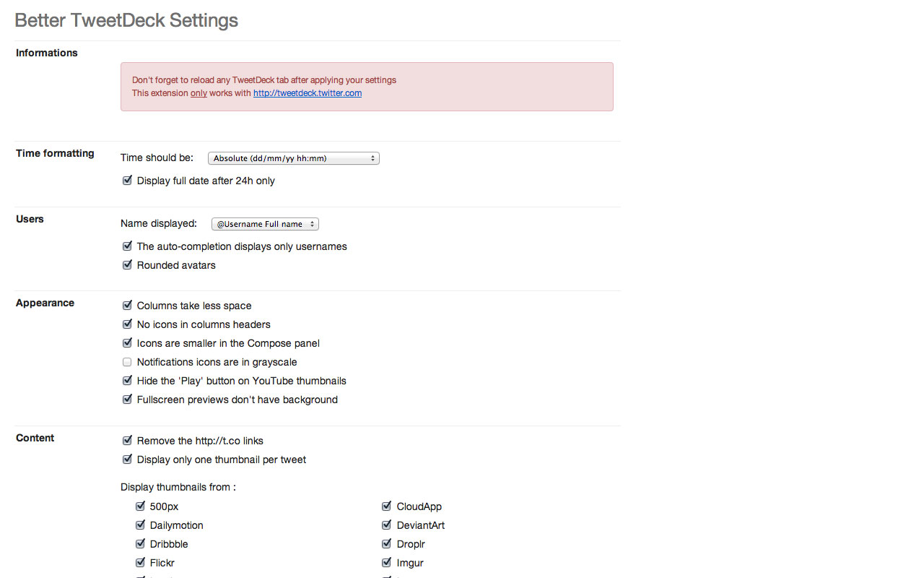Disable Columns take less space
Image resolution: width=924 pixels, height=578 pixels.
127,306
